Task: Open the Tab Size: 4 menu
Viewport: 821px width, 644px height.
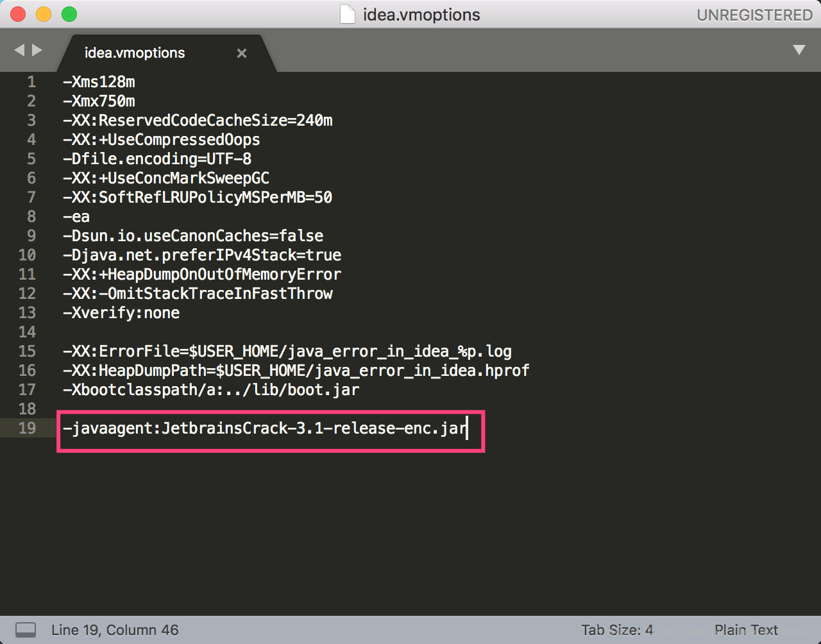Action: (617, 630)
